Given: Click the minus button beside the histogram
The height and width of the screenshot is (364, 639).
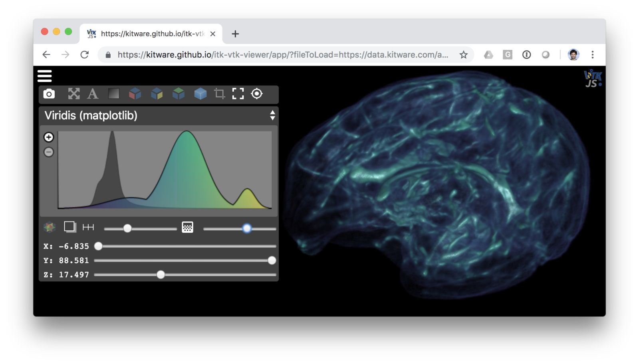Looking at the screenshot, I should (x=49, y=152).
